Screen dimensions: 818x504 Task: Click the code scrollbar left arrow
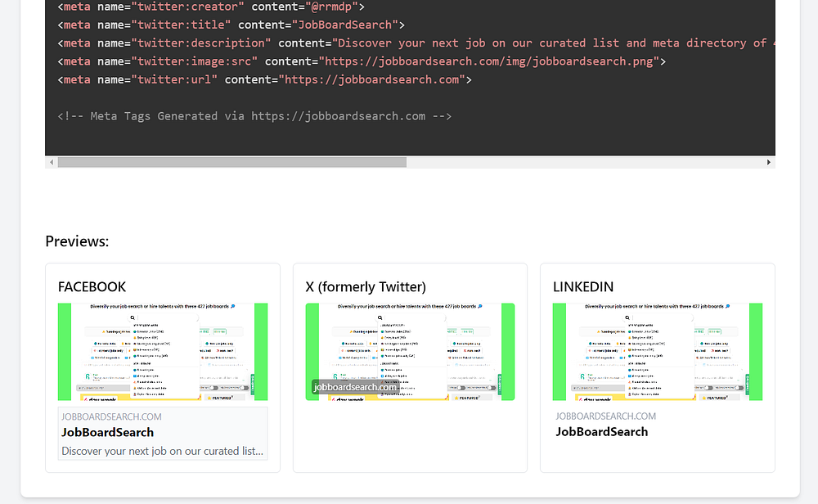click(51, 162)
